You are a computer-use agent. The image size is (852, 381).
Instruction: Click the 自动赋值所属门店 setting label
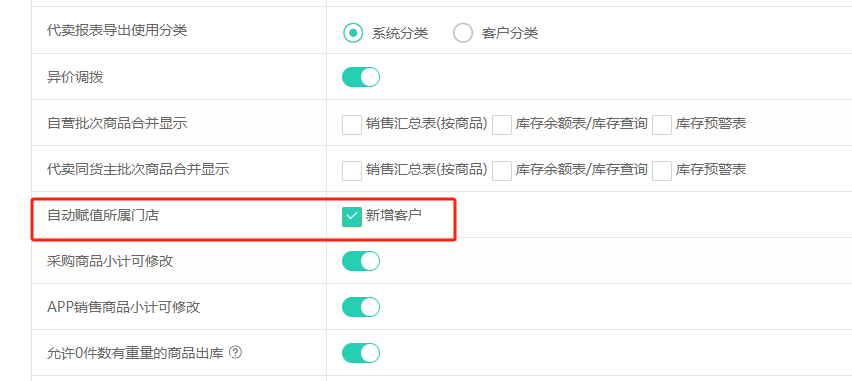[103, 215]
